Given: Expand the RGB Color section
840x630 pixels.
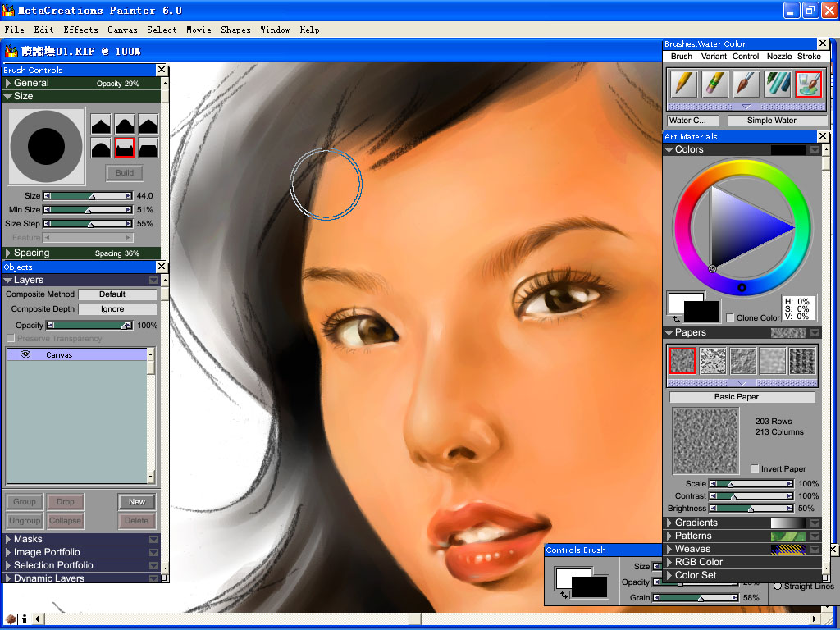Looking at the screenshot, I should coord(669,562).
